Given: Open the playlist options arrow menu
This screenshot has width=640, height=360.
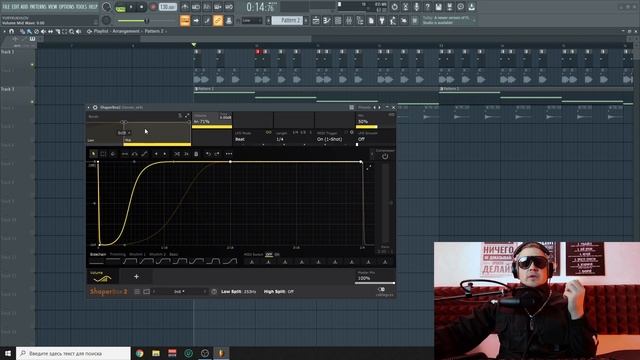Looking at the screenshot, I should pos(4,31).
